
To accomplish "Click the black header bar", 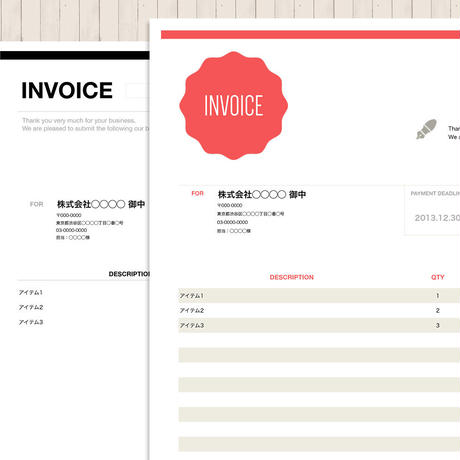I will tap(75, 55).
